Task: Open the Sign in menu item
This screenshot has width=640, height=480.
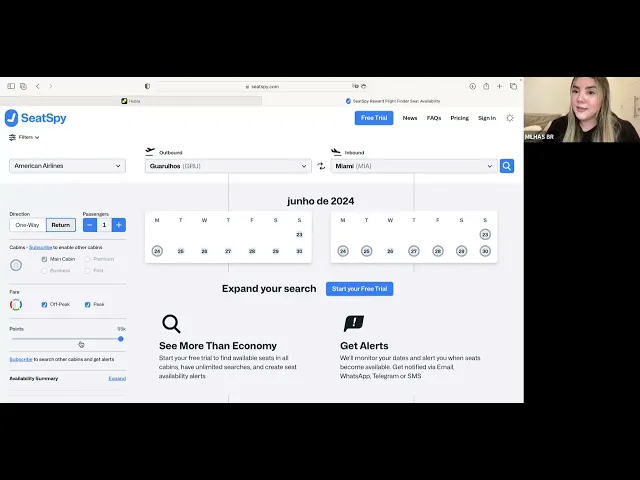Action: [487, 118]
